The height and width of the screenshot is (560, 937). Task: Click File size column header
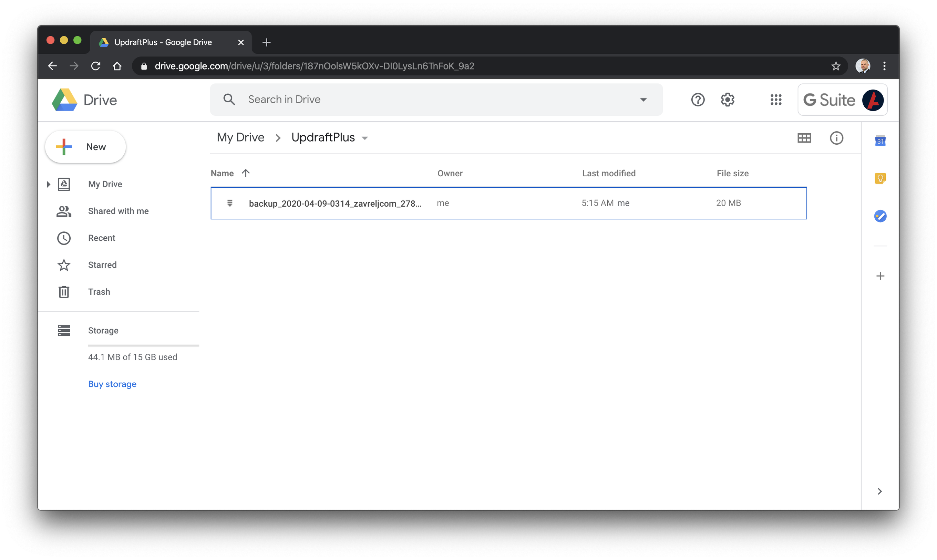(x=732, y=173)
